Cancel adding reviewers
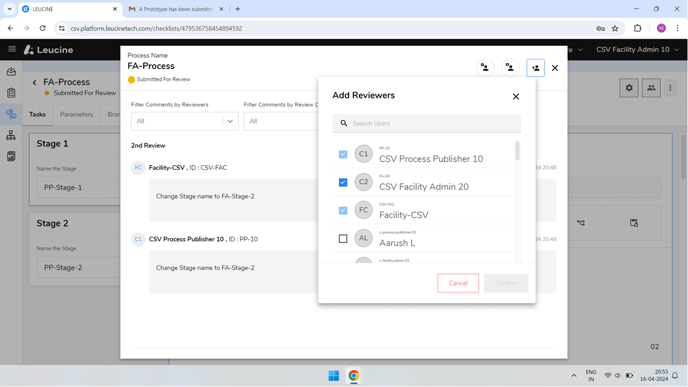The image size is (688, 387). tap(458, 283)
